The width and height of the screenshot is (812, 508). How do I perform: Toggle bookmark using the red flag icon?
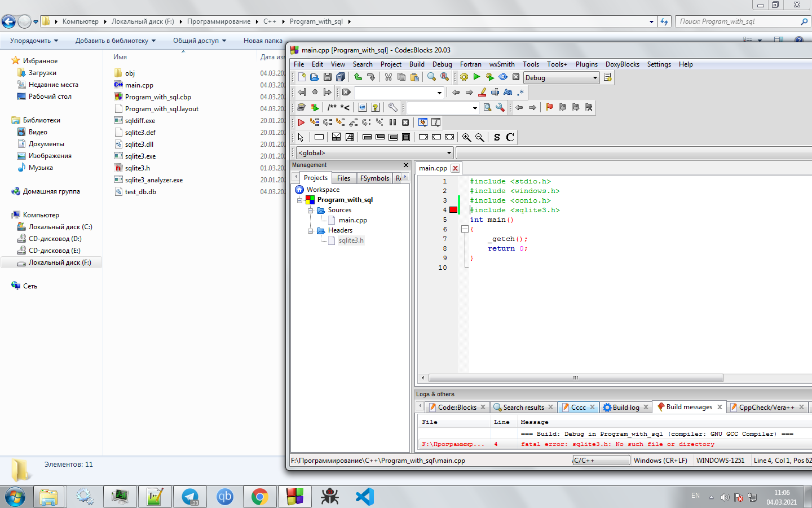click(550, 107)
